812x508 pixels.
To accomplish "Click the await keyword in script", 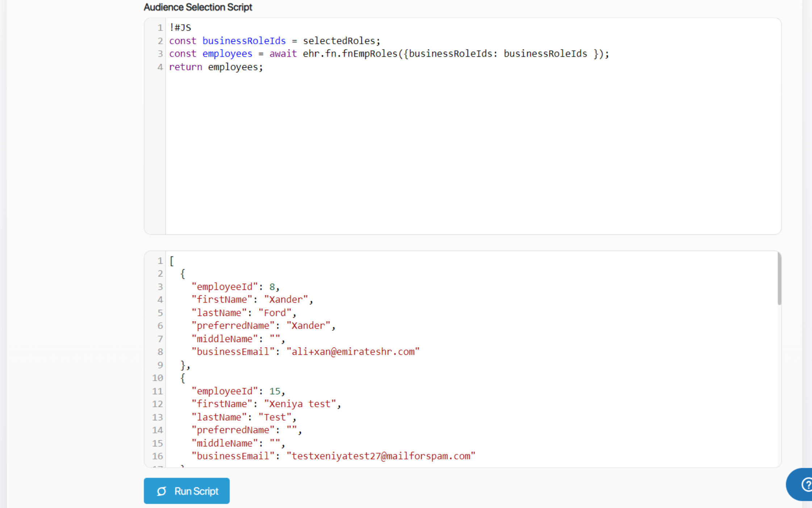I will point(283,54).
